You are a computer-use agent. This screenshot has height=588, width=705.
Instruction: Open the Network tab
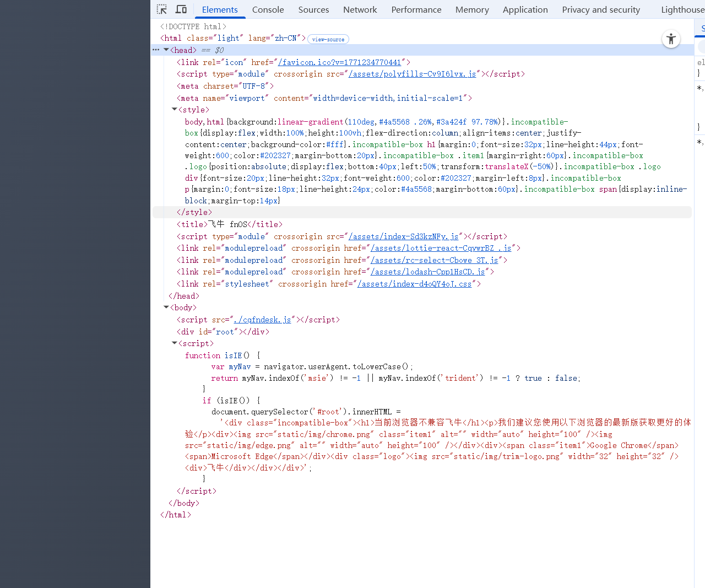click(x=360, y=9)
